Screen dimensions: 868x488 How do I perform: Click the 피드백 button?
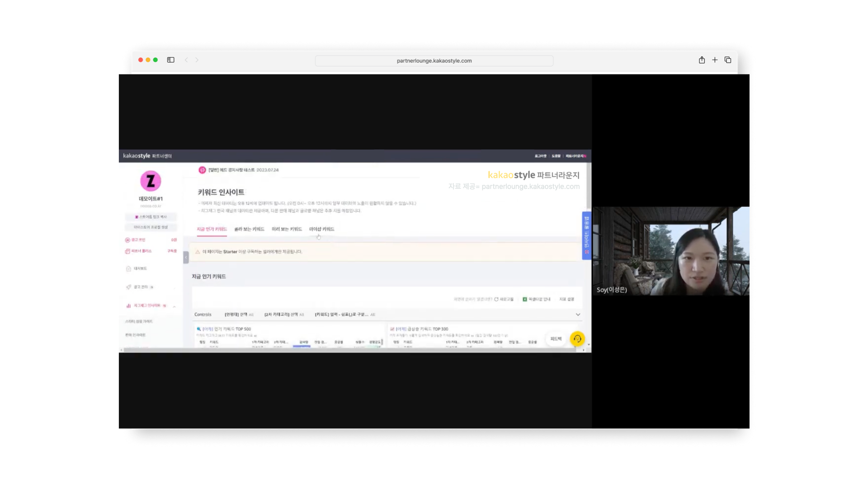tap(556, 338)
